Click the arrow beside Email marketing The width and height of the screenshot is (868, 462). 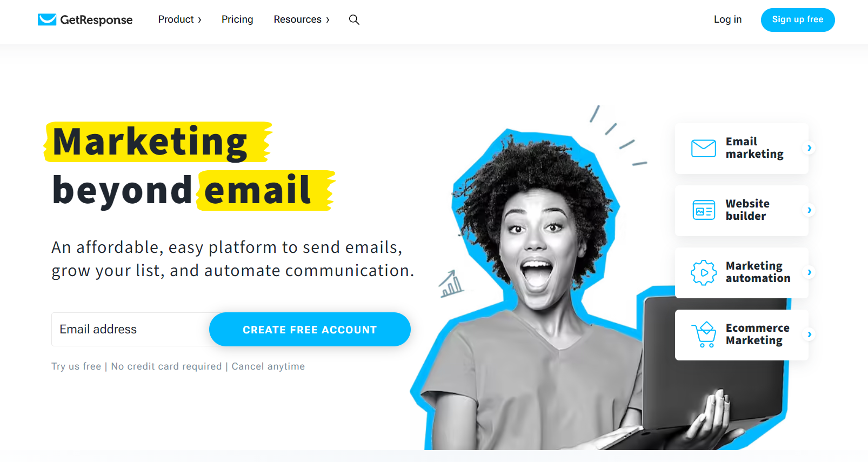(x=809, y=148)
